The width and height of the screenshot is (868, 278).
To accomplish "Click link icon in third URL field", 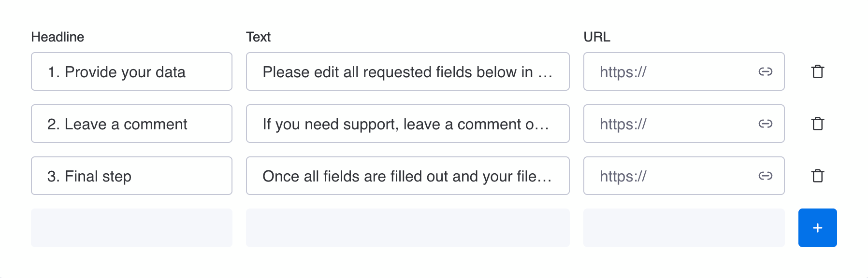I will tap(765, 176).
